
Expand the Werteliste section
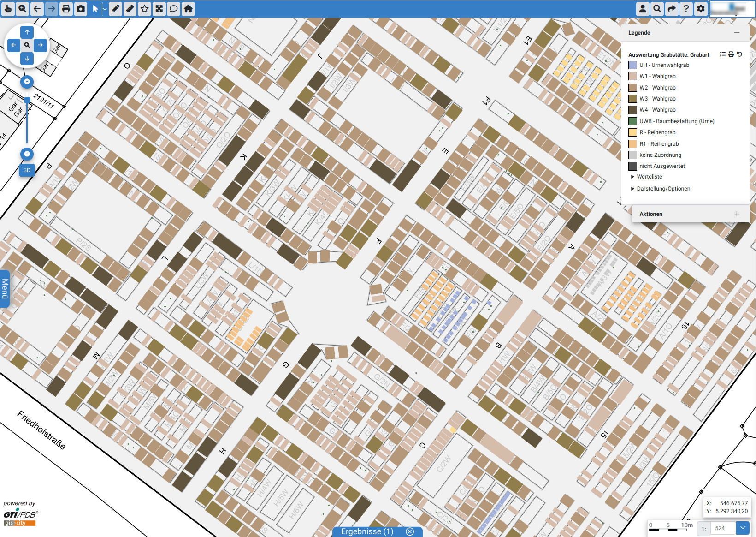tap(649, 177)
